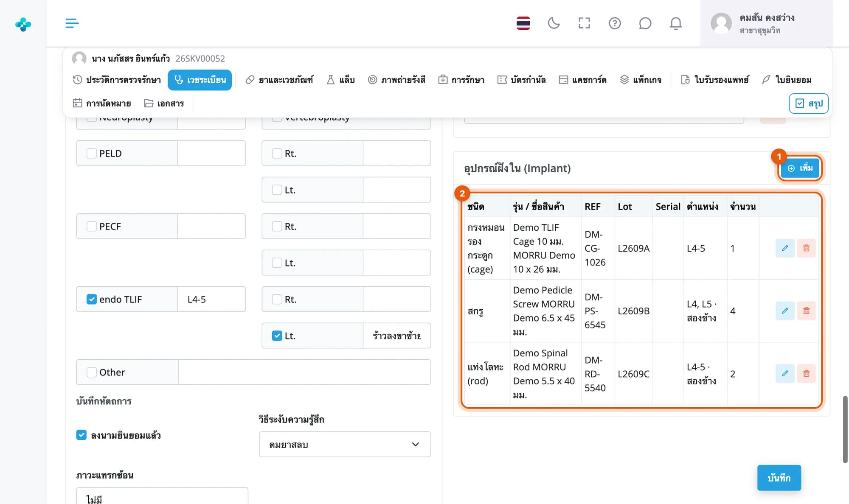
Task: Check the Other checkbox
Action: click(92, 372)
